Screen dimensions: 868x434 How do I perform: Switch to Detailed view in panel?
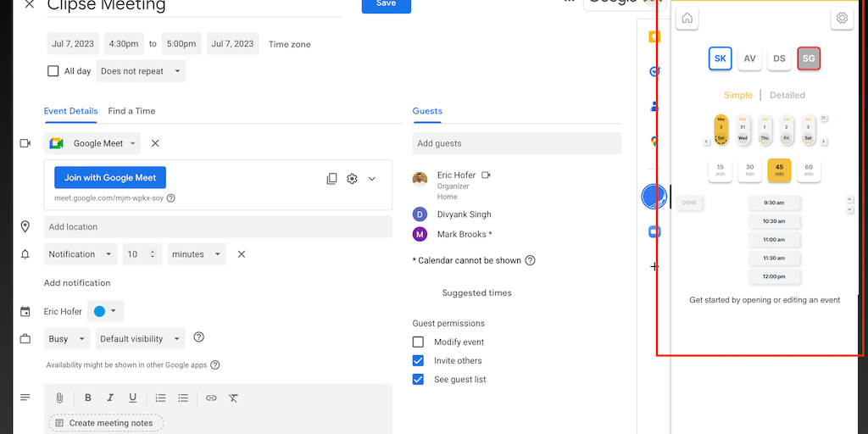click(x=787, y=95)
